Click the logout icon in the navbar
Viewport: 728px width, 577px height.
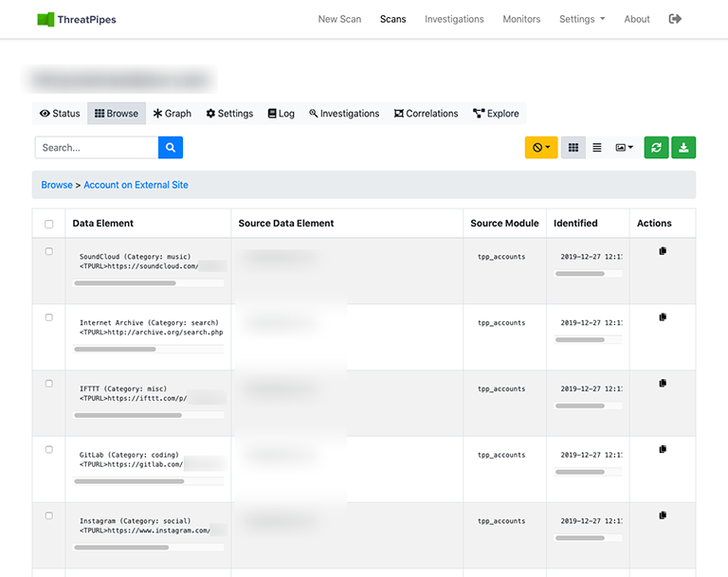coord(675,19)
